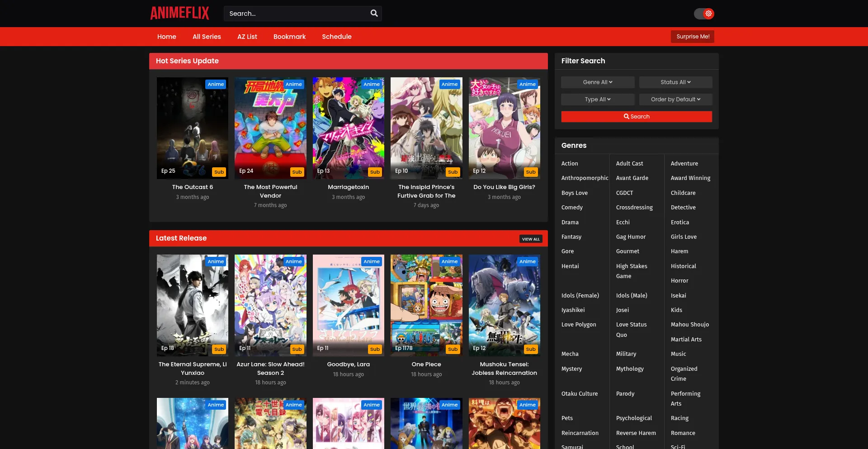Image resolution: width=868 pixels, height=449 pixels.
Task: Click the Anime badge on The Outcast 6
Action: (216, 84)
